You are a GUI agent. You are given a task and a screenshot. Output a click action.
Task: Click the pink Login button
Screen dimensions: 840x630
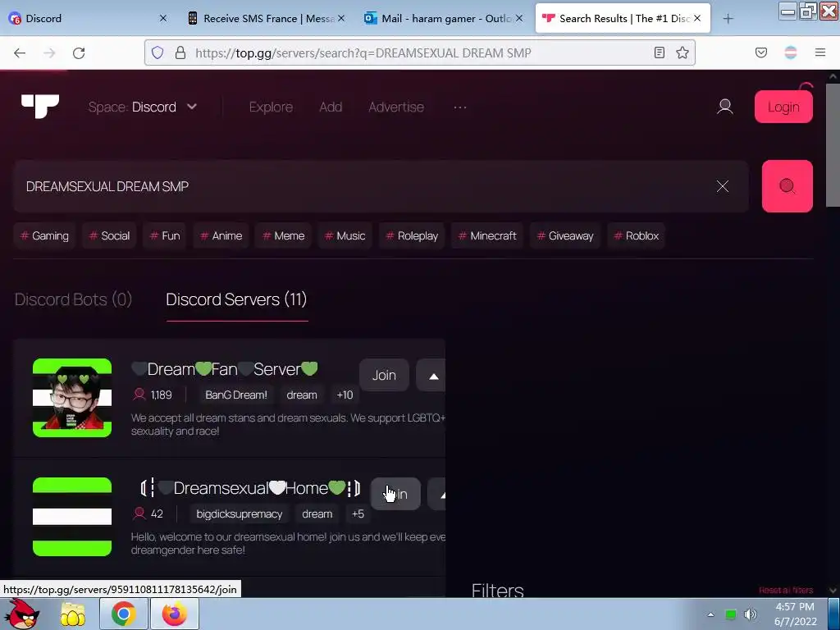[x=783, y=107]
